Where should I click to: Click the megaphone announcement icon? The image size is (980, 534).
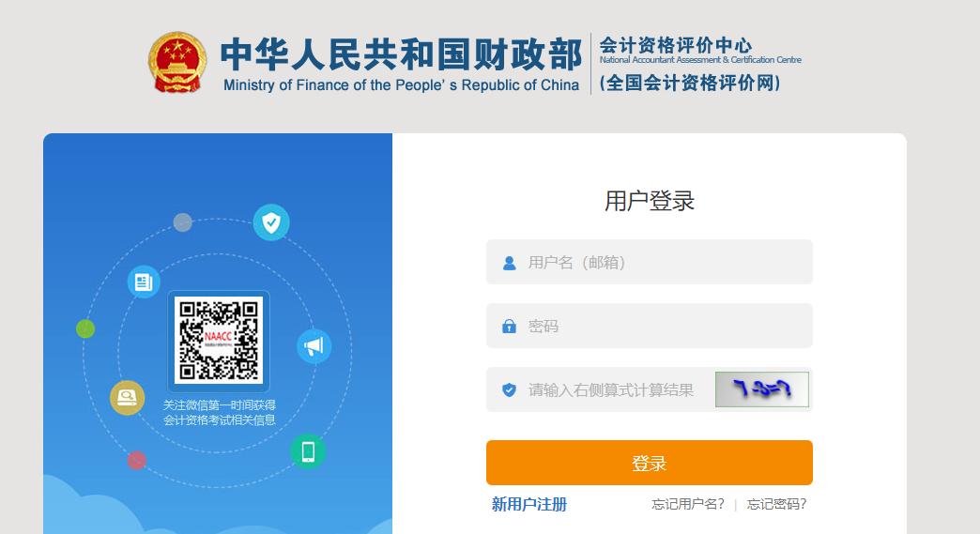tap(314, 346)
